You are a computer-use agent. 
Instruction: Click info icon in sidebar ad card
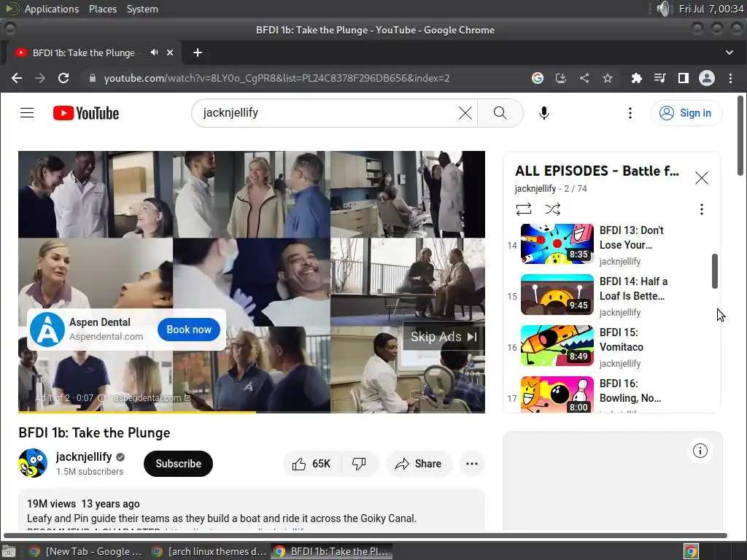click(700, 451)
